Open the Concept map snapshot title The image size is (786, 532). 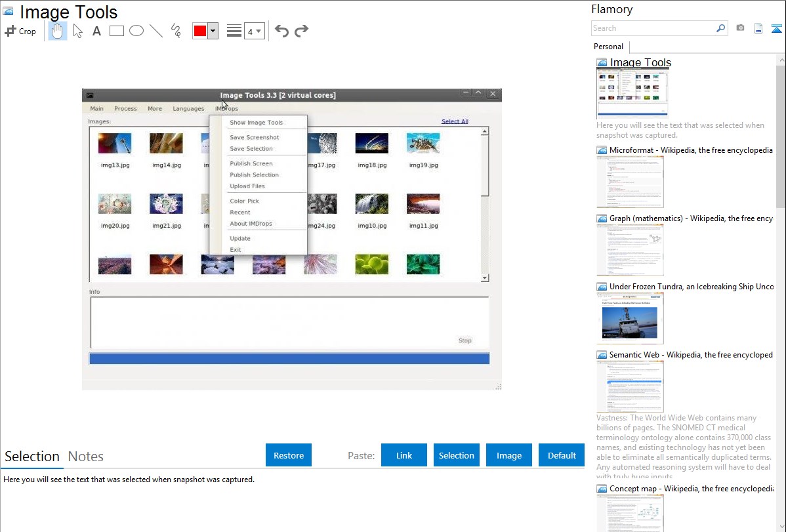click(691, 488)
